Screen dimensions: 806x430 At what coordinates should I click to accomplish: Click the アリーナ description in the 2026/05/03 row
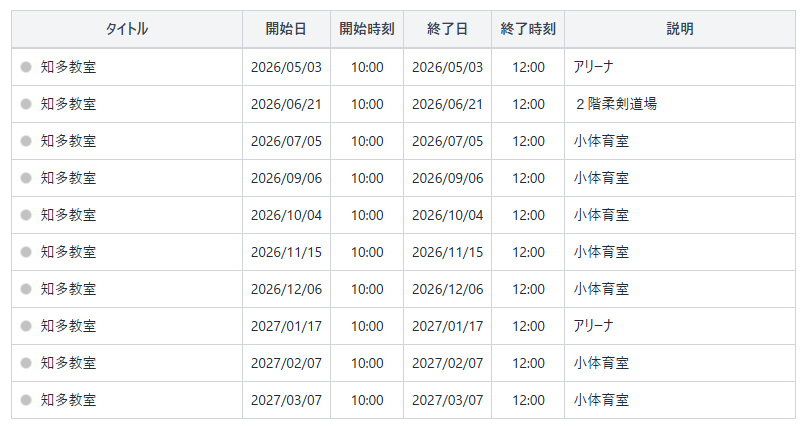pos(593,67)
